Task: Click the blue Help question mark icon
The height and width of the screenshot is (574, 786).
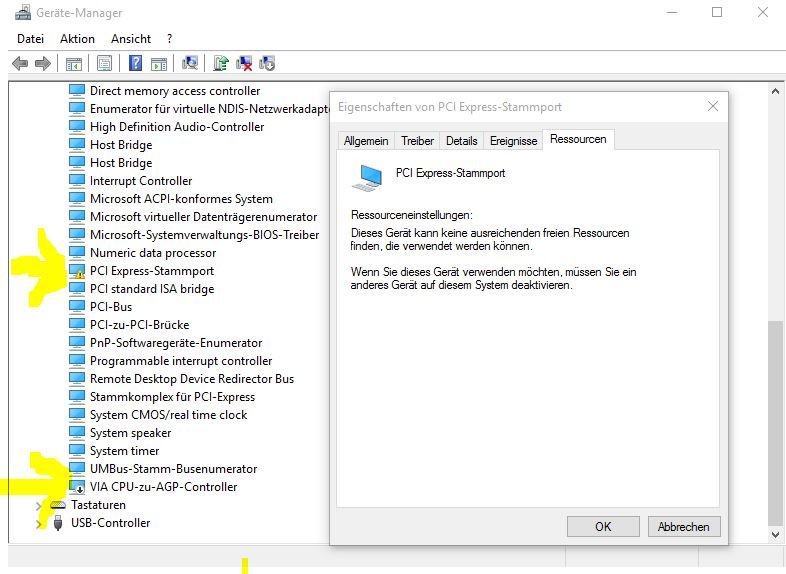Action: tap(135, 63)
